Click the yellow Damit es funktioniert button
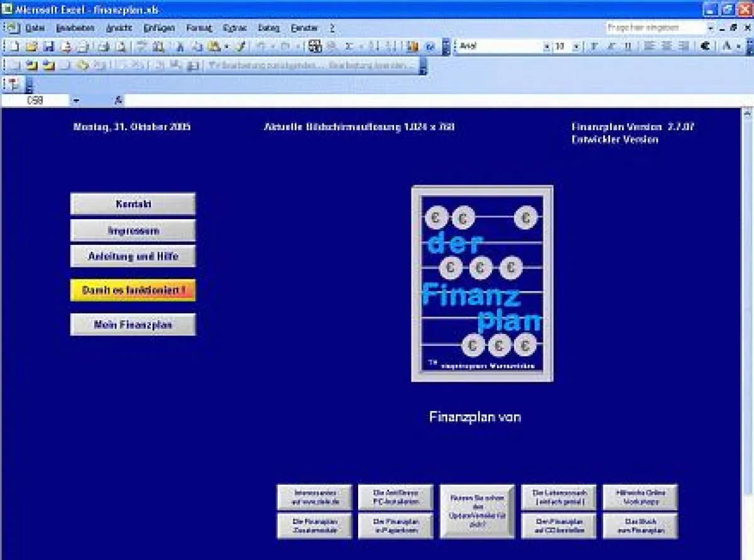Viewport: 754px width, 560px height. pos(133,291)
